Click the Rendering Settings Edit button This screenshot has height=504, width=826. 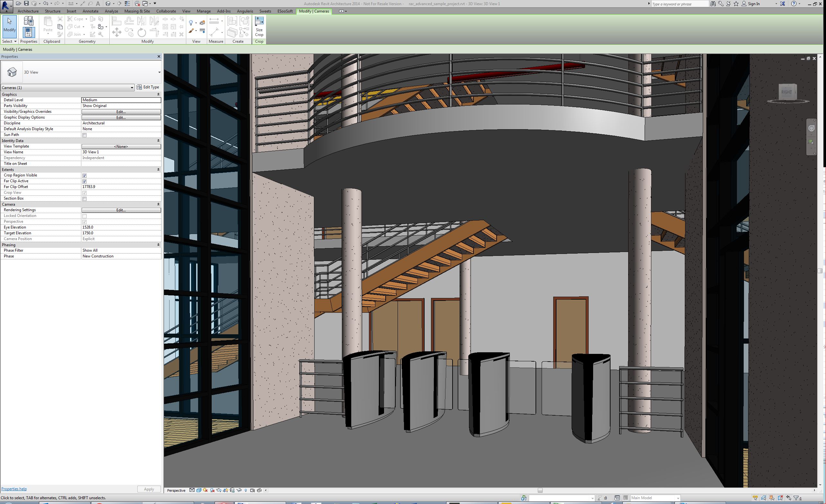click(x=121, y=210)
